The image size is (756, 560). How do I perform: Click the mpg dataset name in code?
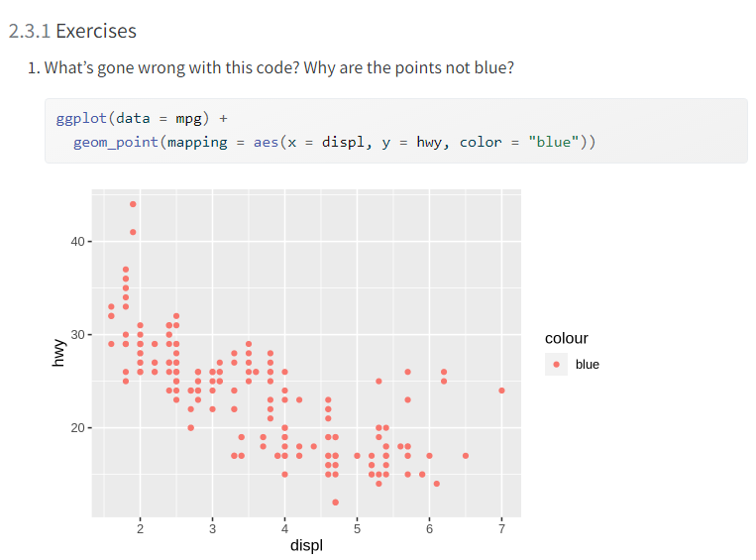189,119
